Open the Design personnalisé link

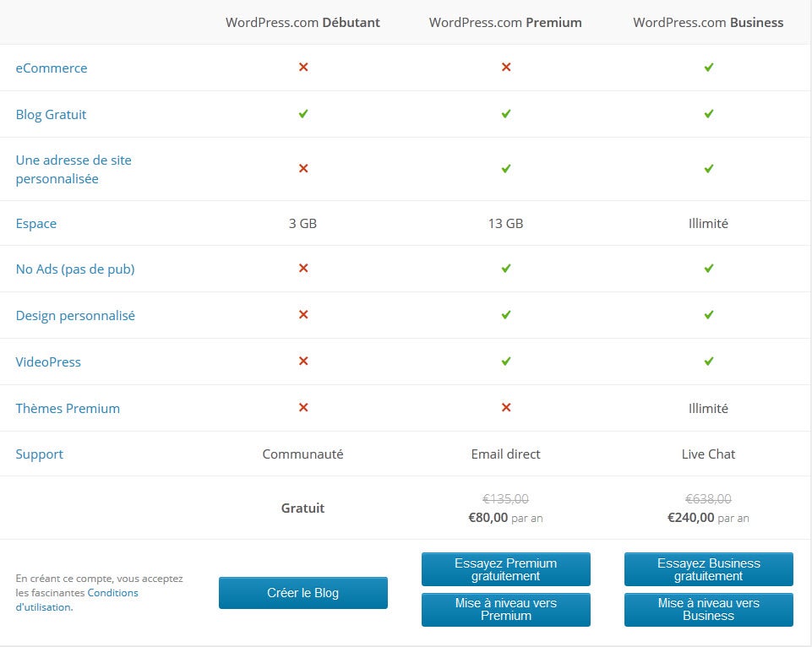[75, 316]
